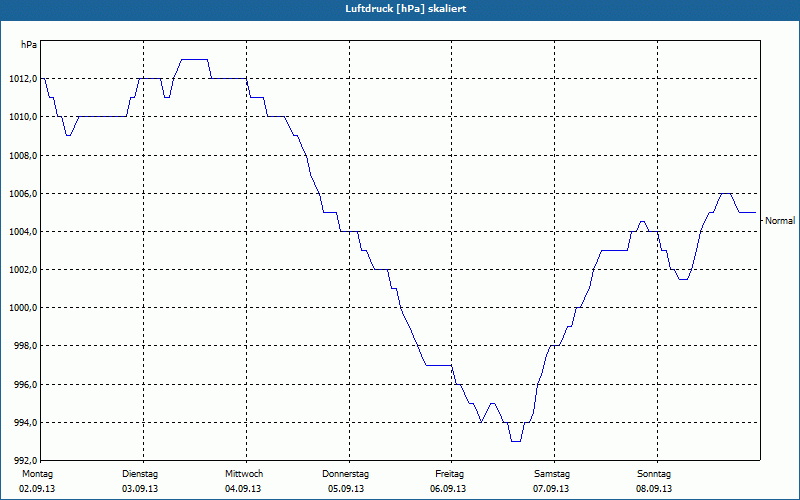Click the date 05.09.13

[346, 489]
